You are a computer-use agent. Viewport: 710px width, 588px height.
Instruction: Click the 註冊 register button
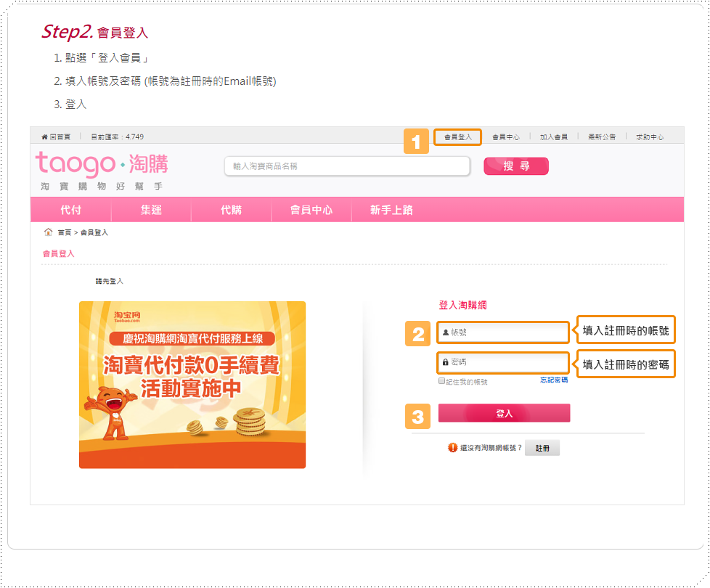coord(542,448)
